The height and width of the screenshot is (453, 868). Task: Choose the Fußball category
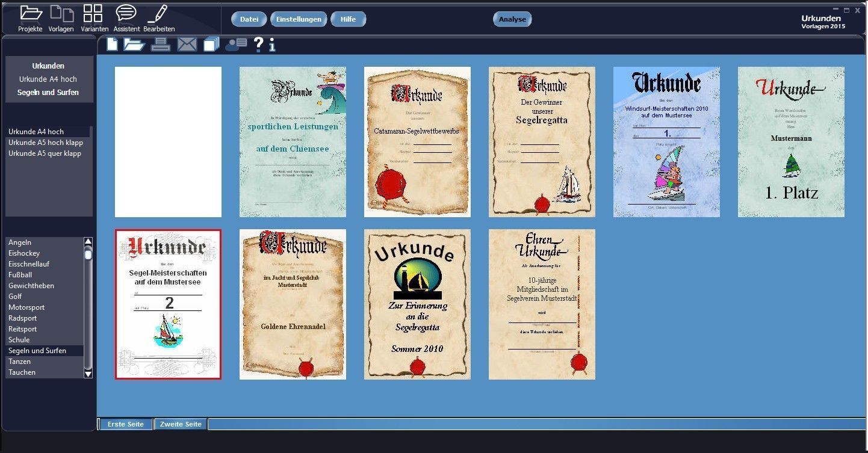[x=20, y=275]
